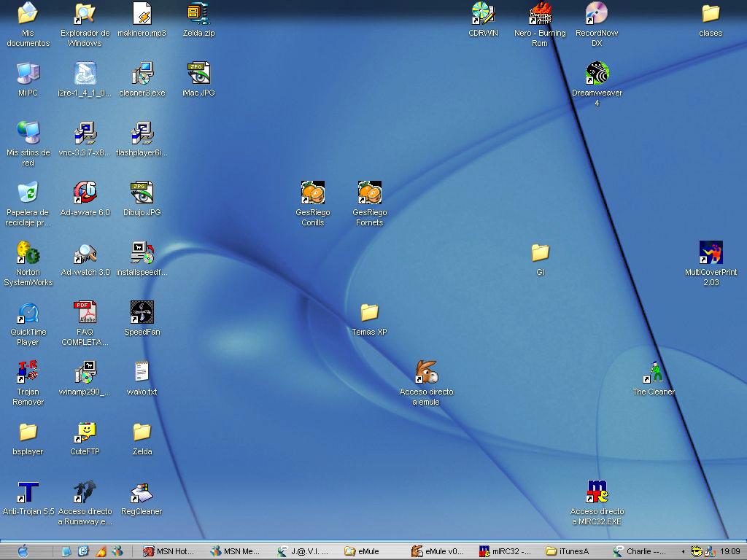The height and width of the screenshot is (560, 747).
Task: Select the Temas XP folder
Action: tap(369, 313)
